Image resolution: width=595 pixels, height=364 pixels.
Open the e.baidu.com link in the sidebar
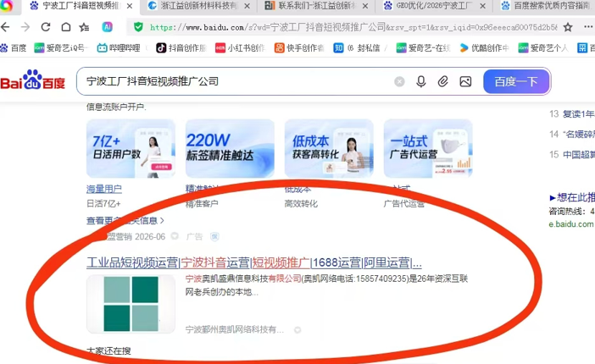570,224
